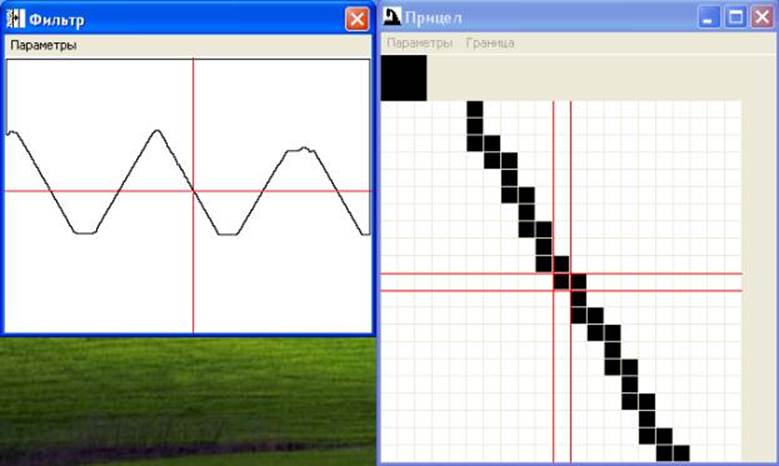The height and width of the screenshot is (466, 779).
Task: Click the pixel cell at crosshair center
Action: point(562,282)
